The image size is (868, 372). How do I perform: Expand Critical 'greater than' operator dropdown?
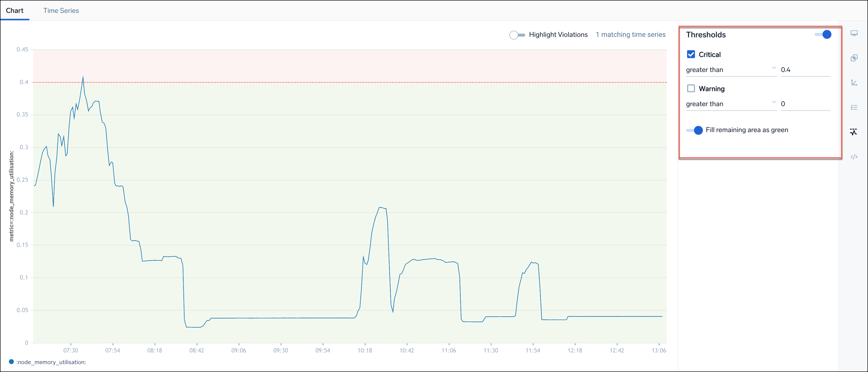731,70
